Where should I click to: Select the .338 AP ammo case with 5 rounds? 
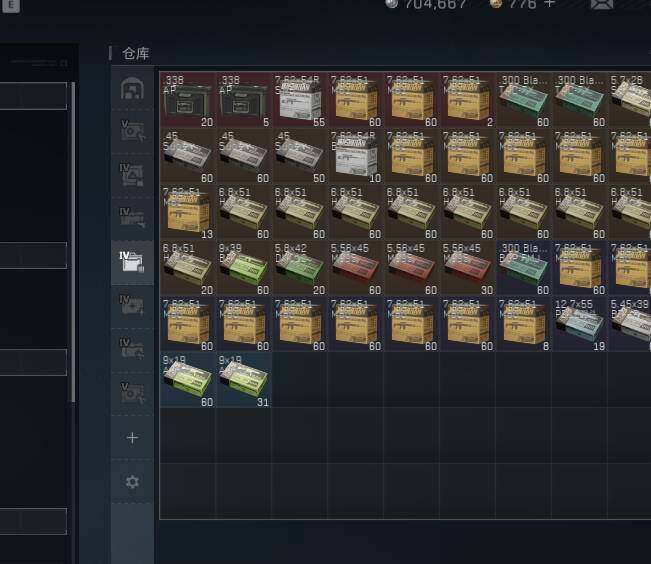244,100
